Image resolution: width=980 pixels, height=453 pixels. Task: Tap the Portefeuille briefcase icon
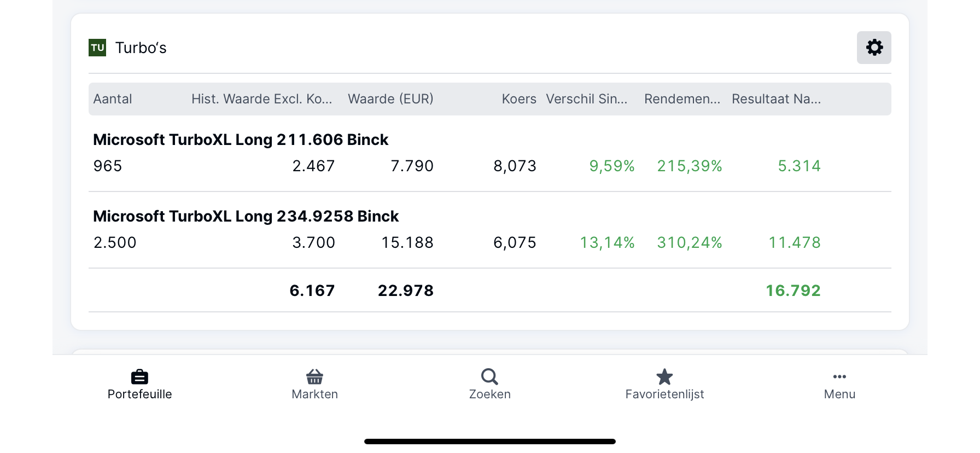(139, 377)
